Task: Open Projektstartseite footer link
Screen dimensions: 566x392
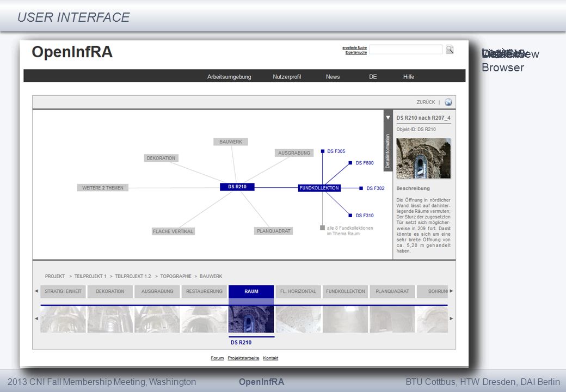Action: [x=243, y=358]
